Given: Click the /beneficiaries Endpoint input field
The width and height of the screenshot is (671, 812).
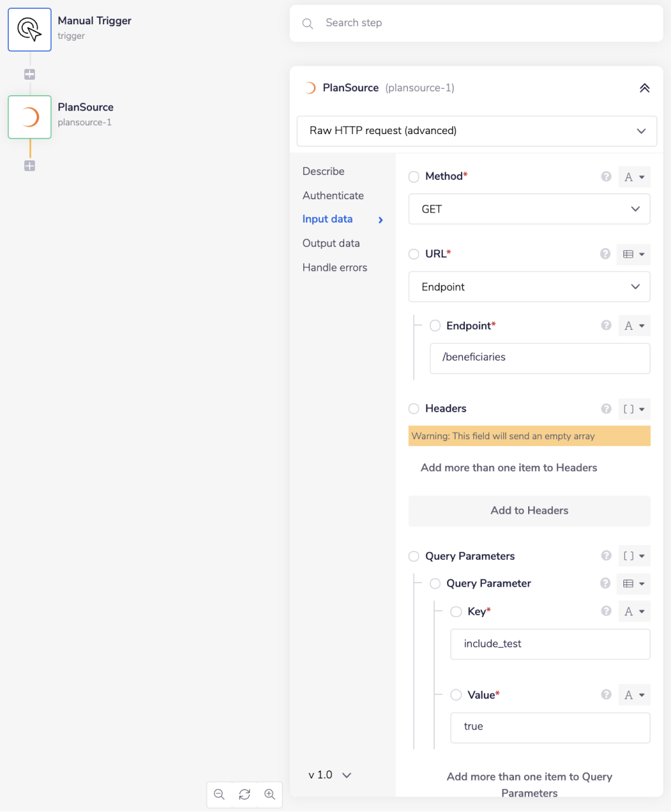Looking at the screenshot, I should (x=539, y=357).
